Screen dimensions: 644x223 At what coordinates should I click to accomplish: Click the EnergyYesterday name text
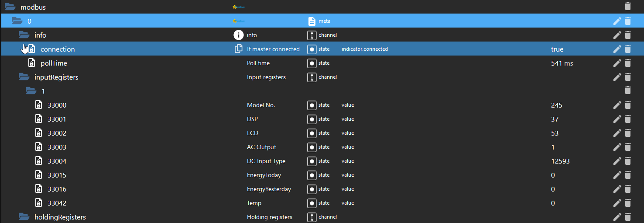pos(269,189)
